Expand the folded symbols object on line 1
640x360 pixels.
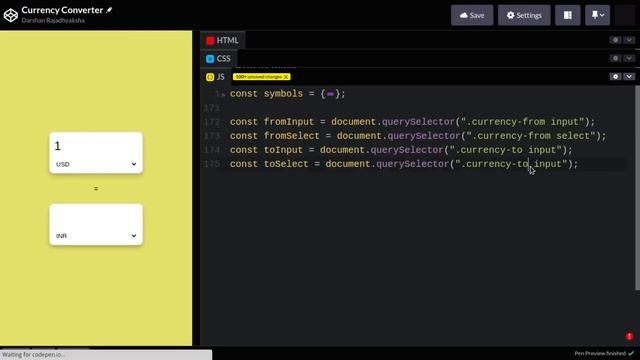coord(223,95)
